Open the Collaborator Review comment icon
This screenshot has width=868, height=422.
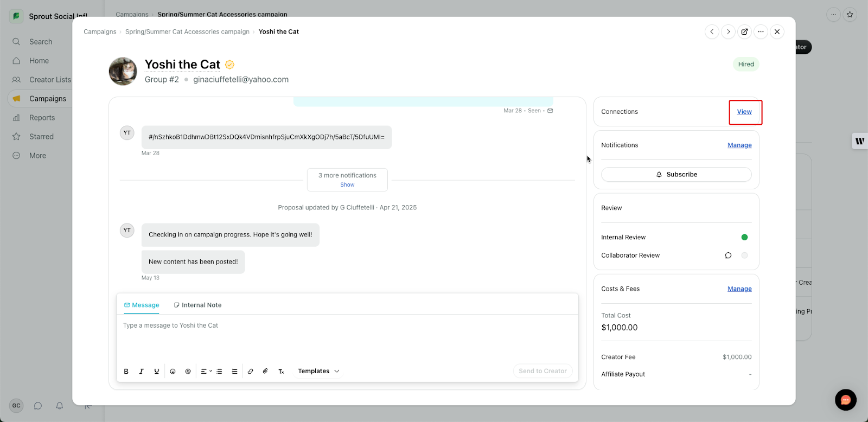(728, 255)
